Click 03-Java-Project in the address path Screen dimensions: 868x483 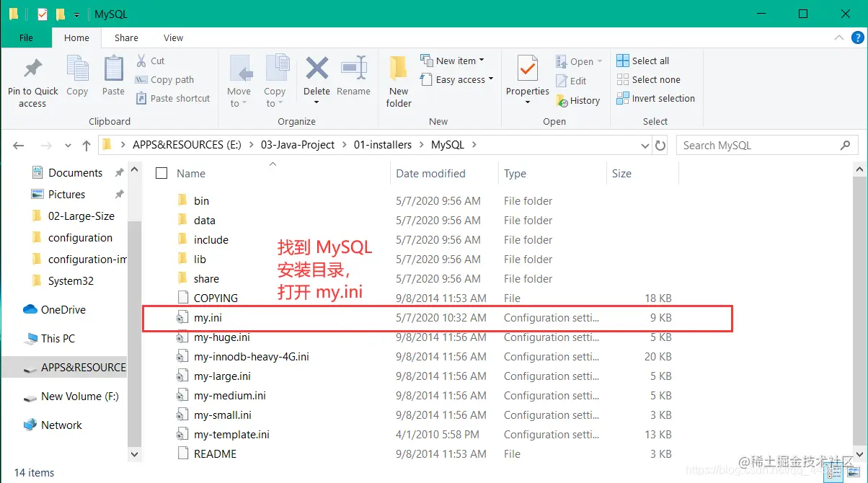[x=298, y=145]
